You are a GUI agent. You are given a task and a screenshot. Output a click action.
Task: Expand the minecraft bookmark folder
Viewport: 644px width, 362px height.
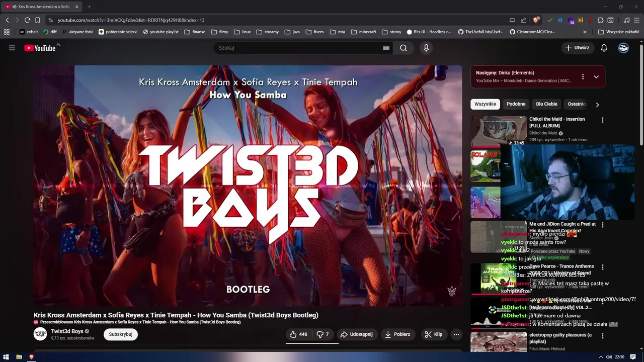click(x=363, y=32)
